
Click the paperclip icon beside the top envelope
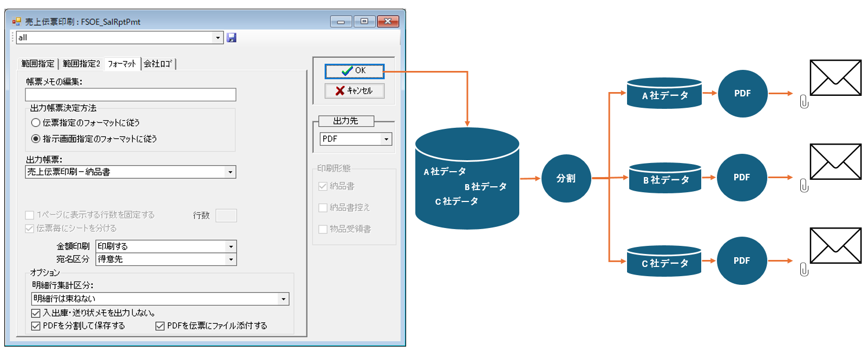pos(804,102)
